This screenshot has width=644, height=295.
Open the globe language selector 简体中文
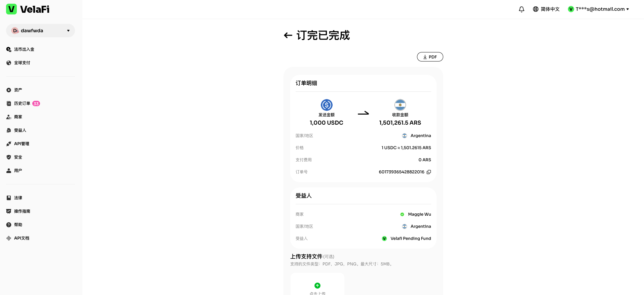click(546, 9)
